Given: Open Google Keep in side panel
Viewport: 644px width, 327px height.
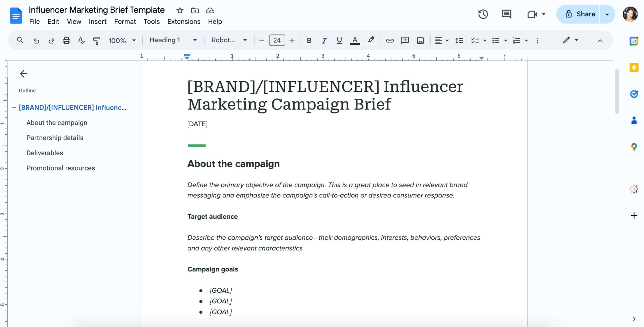Looking at the screenshot, I should (x=634, y=67).
